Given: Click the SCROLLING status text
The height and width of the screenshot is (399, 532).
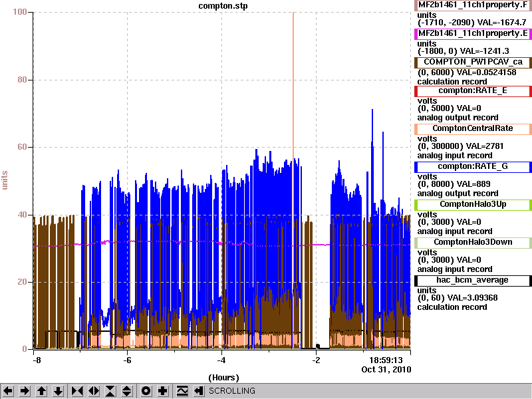Looking at the screenshot, I should (x=232, y=391).
